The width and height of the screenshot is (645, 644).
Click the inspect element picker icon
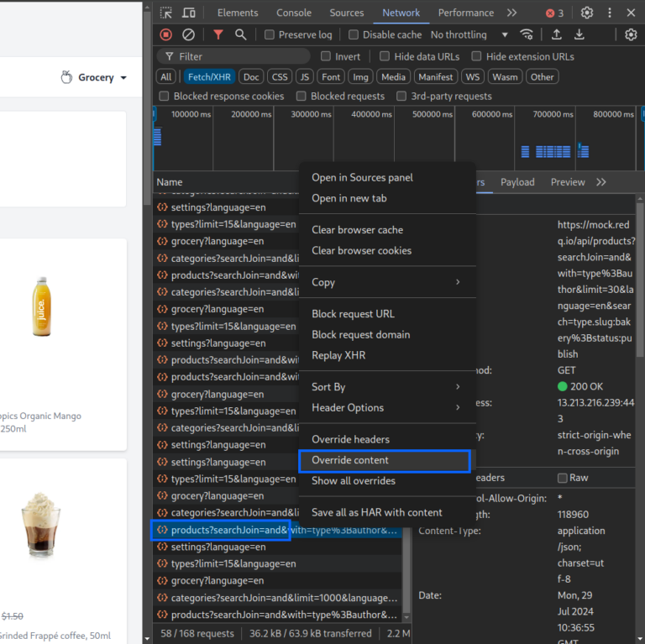click(x=165, y=13)
